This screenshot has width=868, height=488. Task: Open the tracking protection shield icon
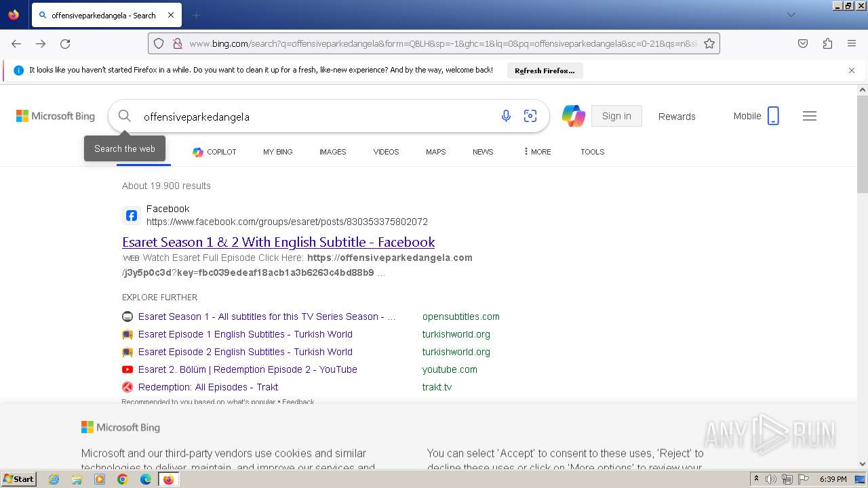click(159, 43)
